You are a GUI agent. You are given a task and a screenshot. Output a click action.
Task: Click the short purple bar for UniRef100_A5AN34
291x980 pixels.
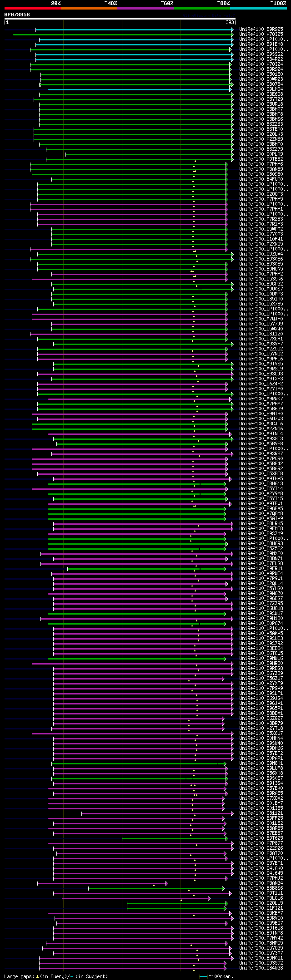[x=102, y=883]
